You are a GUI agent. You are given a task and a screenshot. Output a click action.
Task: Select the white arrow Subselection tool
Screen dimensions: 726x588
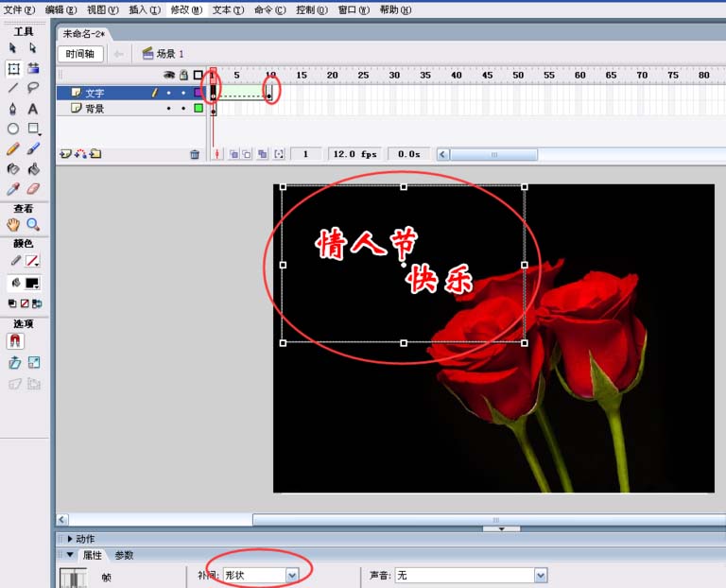coord(32,47)
